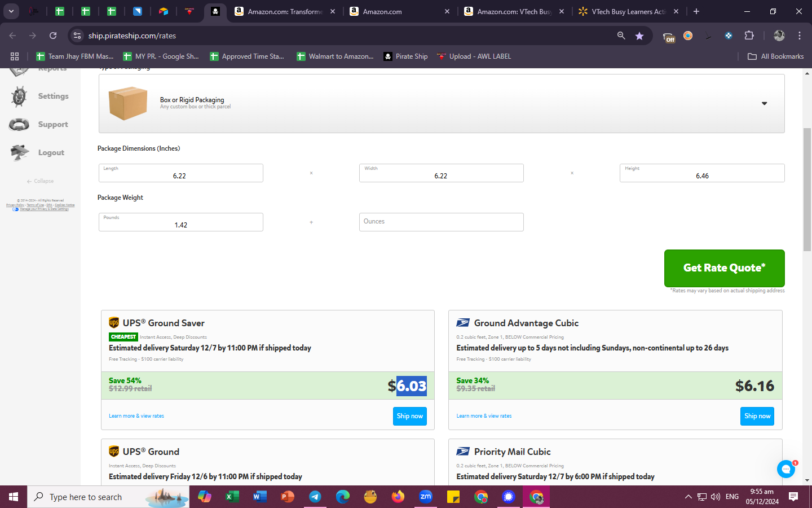The height and width of the screenshot is (508, 812).
Task: Expand the Box or Rigid Packaging dropdown
Action: click(442, 104)
